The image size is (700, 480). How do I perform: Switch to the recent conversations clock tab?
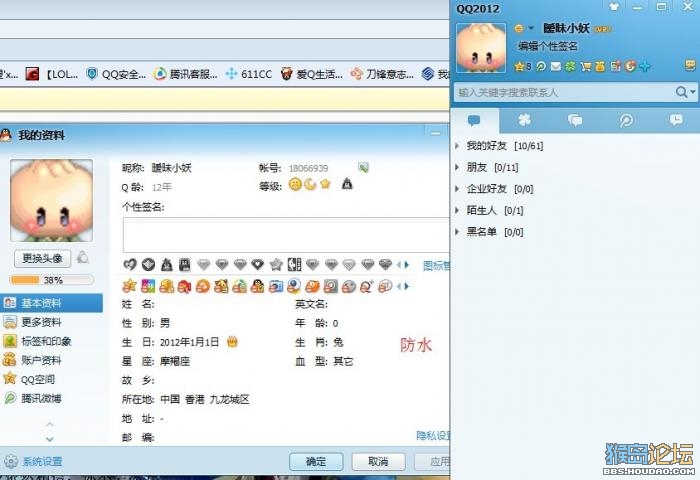[676, 120]
